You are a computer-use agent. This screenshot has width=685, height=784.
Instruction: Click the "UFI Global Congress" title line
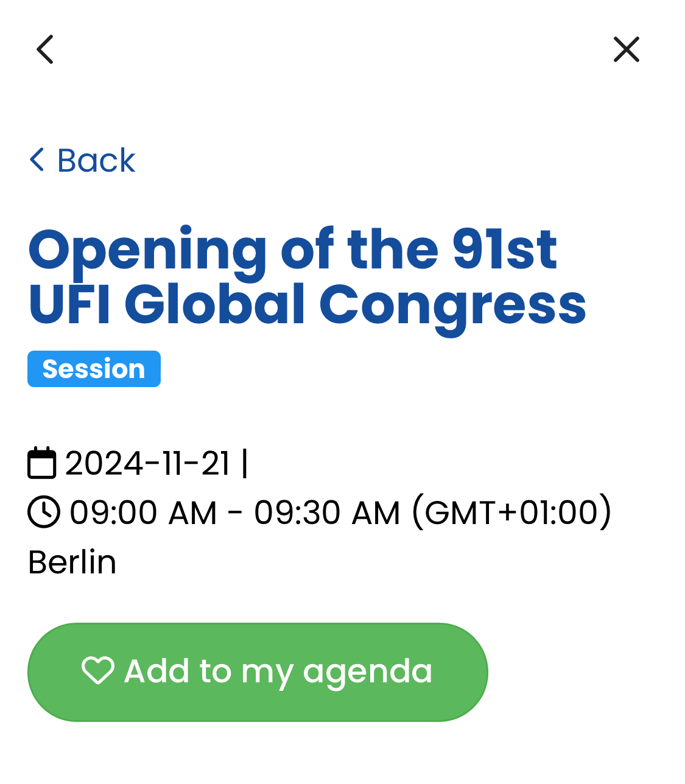pyautogui.click(x=307, y=304)
